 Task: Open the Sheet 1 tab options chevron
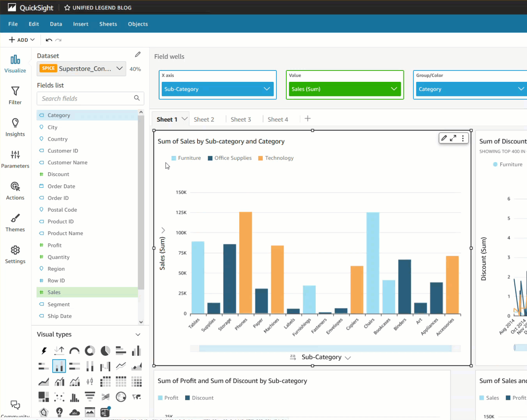pos(184,119)
